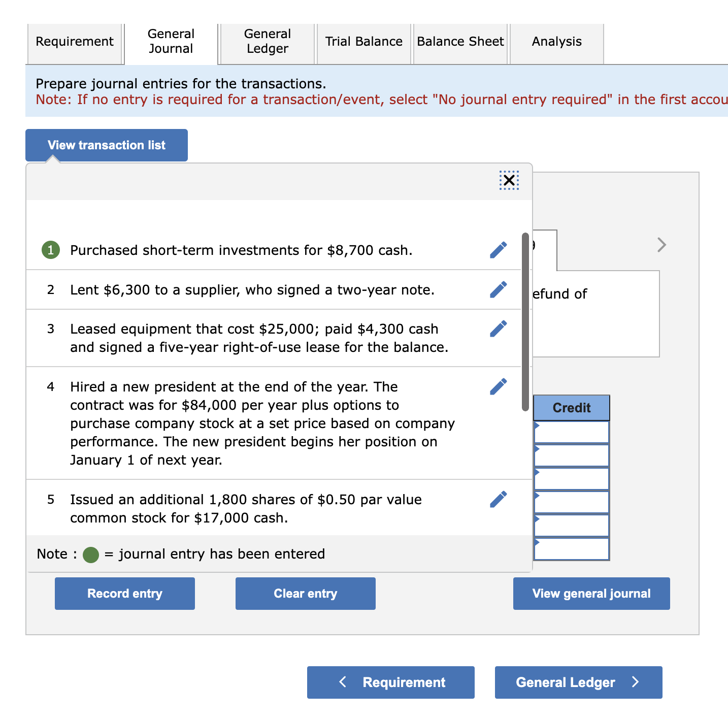This screenshot has width=728, height=718.
Task: Open View general journal
Action: click(591, 593)
